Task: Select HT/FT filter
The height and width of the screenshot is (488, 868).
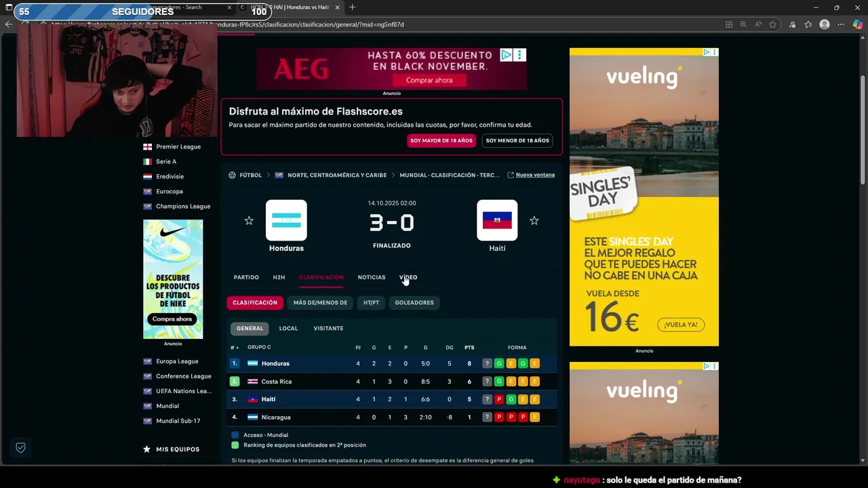Action: tap(371, 302)
